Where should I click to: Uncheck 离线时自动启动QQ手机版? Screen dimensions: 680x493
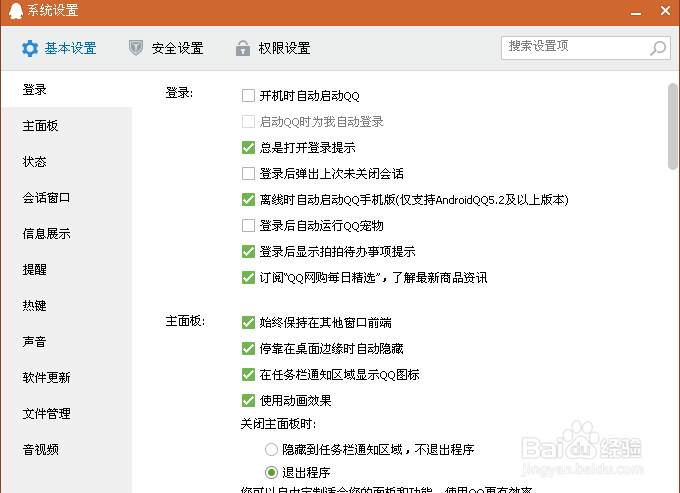click(248, 199)
